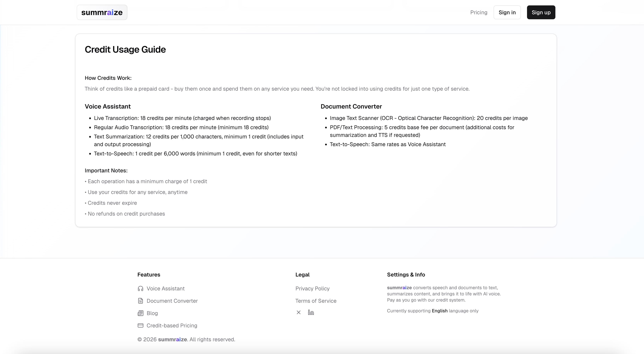
Task: Open the Credit-based Pricing footer link
Action: pyautogui.click(x=172, y=325)
